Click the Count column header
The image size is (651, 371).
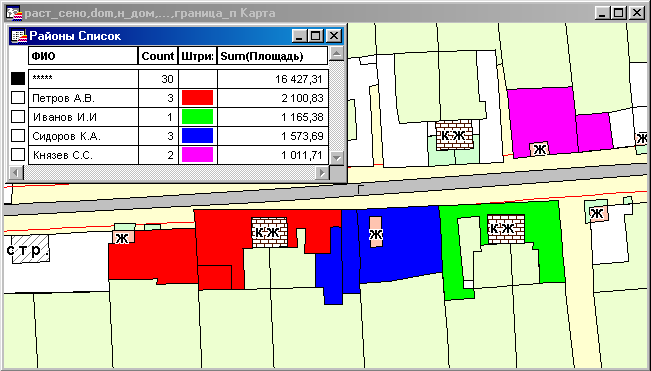pyautogui.click(x=158, y=56)
